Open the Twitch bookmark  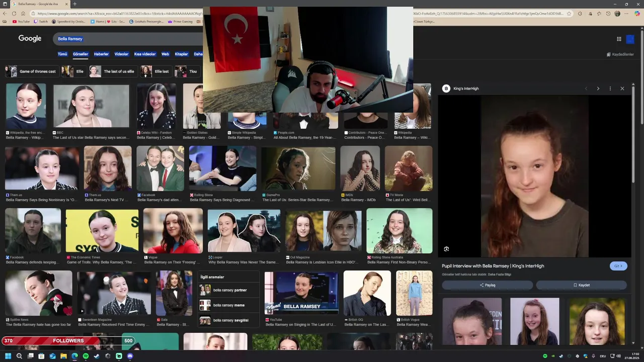pos(41,22)
